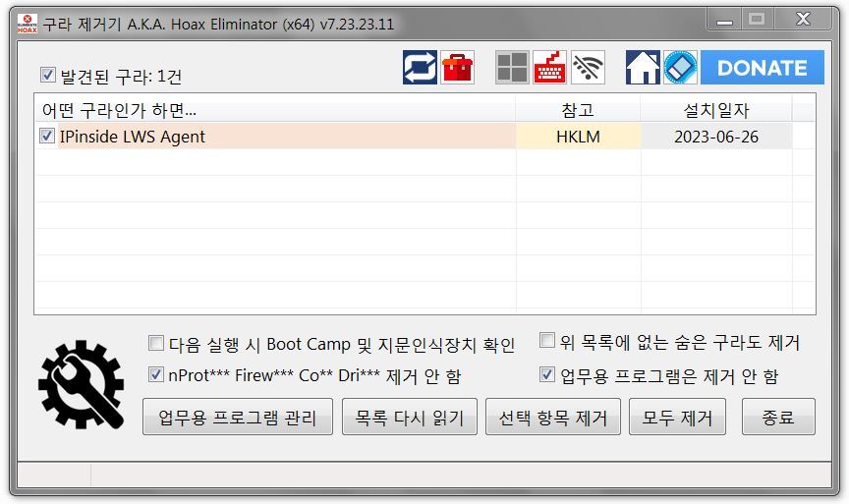Click the Hoax Eliminator title bar app icon

(x=28, y=24)
